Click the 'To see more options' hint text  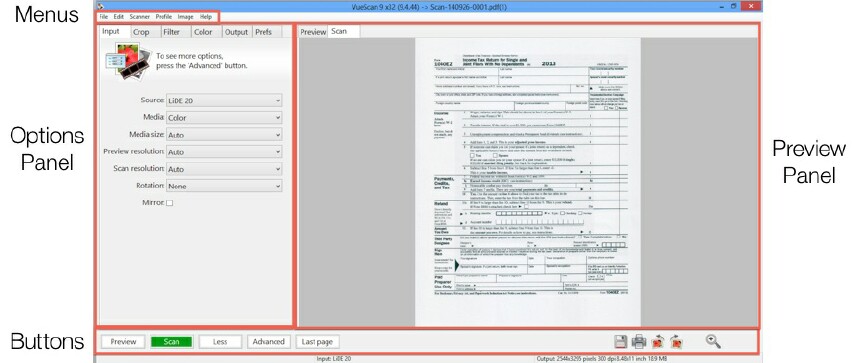(201, 60)
